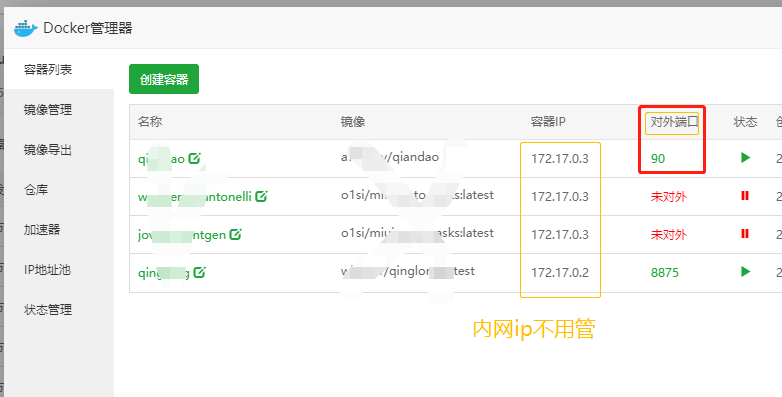The width and height of the screenshot is (782, 397).
Task: Click the 状态 column header
Action: pyautogui.click(x=746, y=122)
